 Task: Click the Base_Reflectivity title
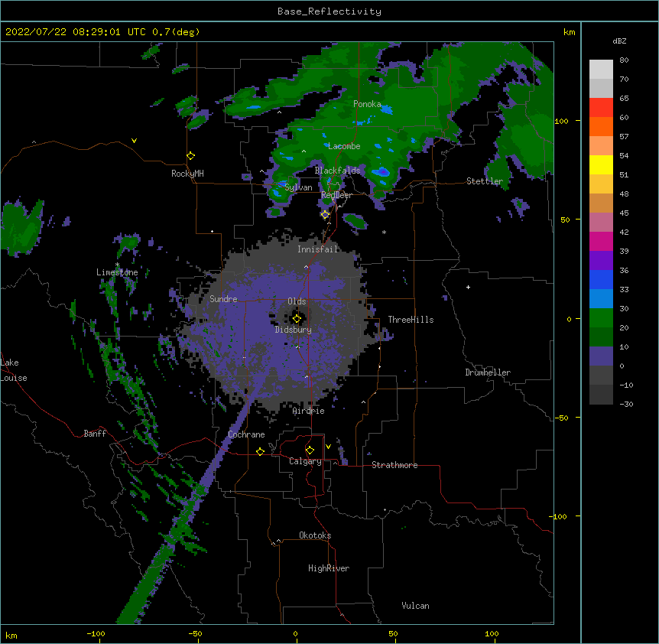coord(329,11)
